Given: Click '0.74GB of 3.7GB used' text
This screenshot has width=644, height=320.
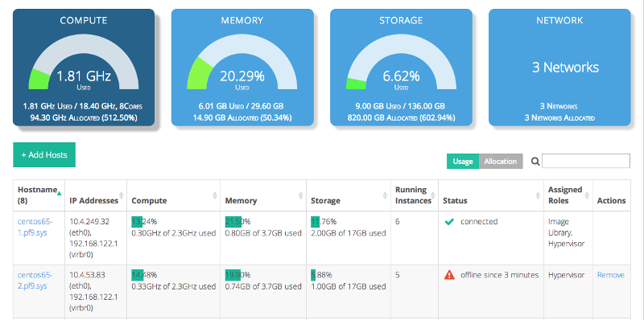Looking at the screenshot, I should coord(263,286).
